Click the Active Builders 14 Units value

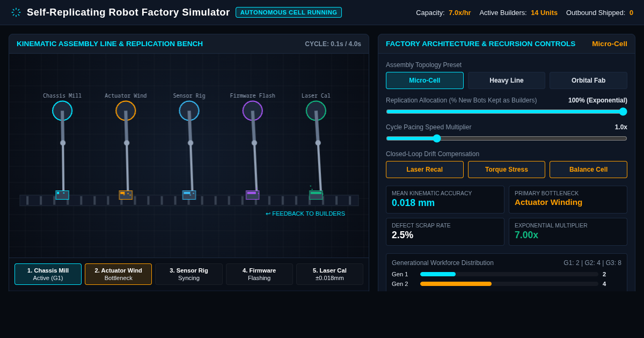pyautogui.click(x=544, y=12)
